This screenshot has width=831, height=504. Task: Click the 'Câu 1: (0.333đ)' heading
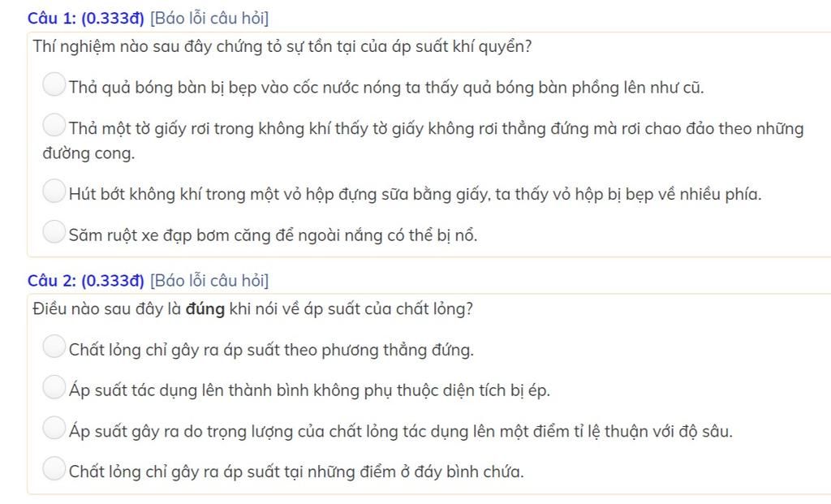[85, 18]
